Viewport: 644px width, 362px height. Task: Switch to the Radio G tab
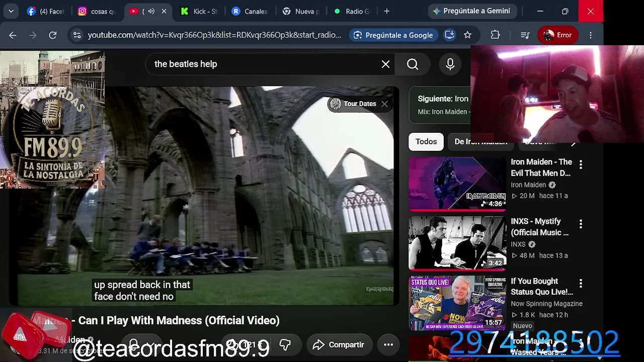pyautogui.click(x=352, y=11)
